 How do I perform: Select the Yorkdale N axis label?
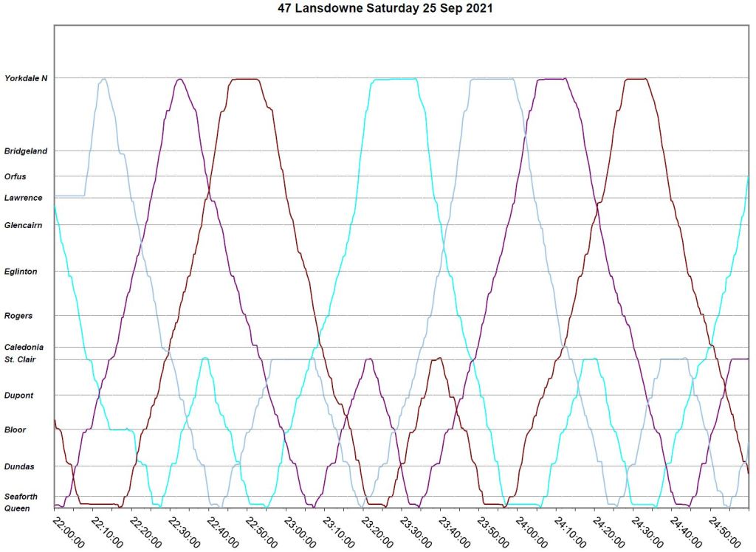coord(26,78)
